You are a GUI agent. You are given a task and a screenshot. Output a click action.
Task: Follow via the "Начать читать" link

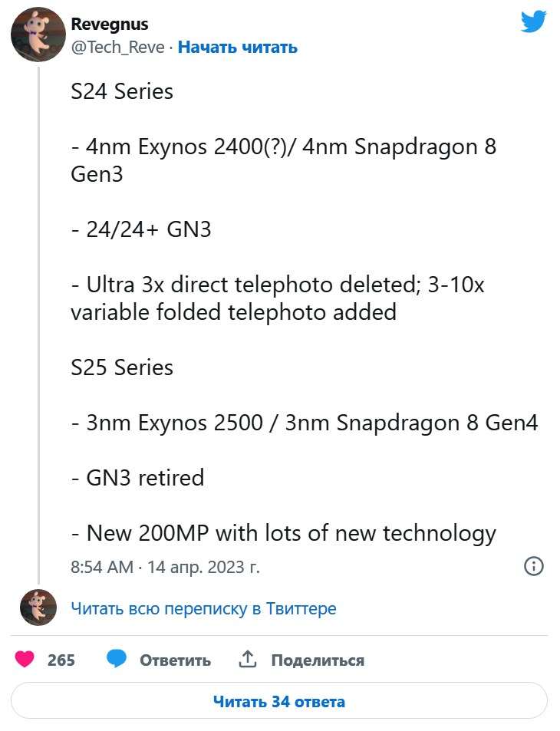coord(238,48)
